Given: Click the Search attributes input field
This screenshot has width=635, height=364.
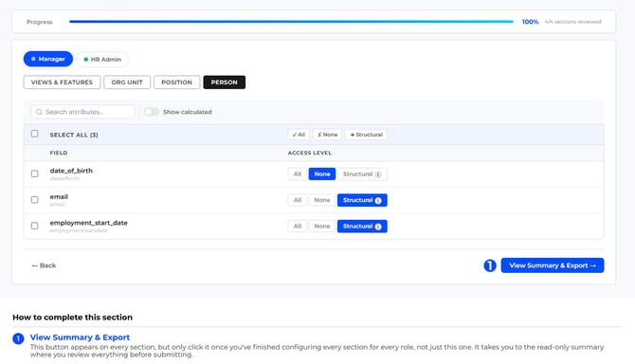Looking at the screenshot, I should pos(82,112).
